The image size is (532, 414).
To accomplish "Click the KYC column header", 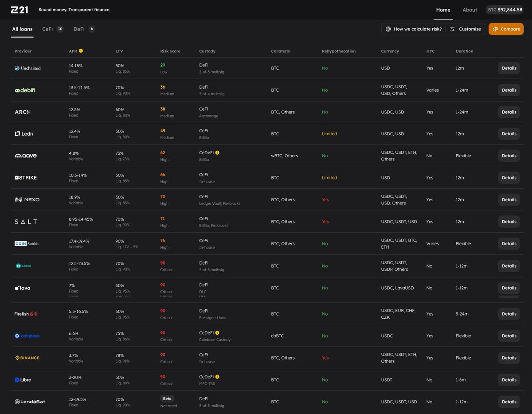I will pyautogui.click(x=430, y=51).
